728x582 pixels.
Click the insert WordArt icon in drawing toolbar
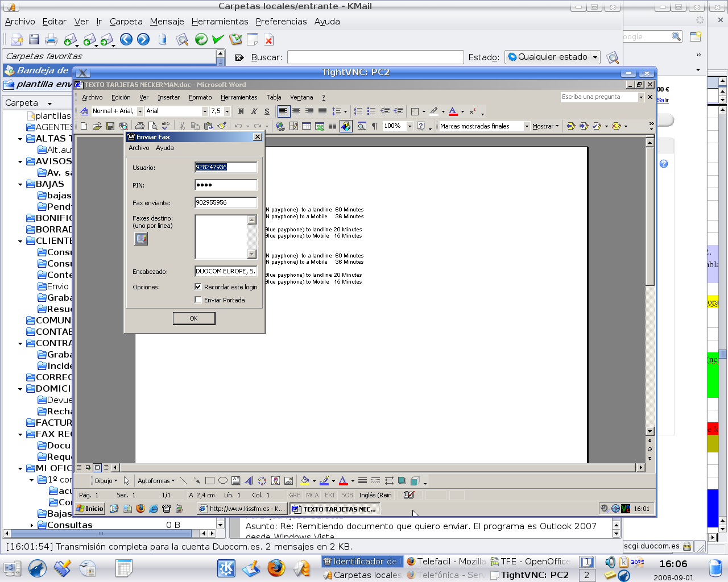(249, 481)
